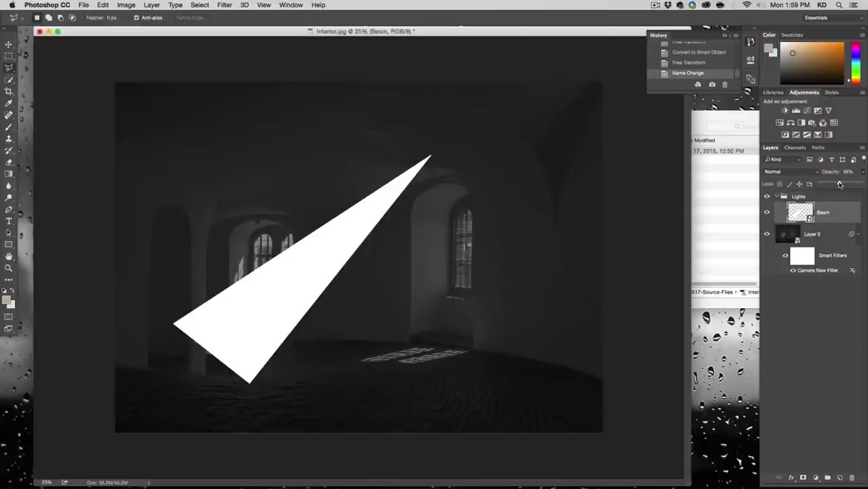Open the layer Kind filter dropdown
The image size is (868, 489).
(x=783, y=159)
